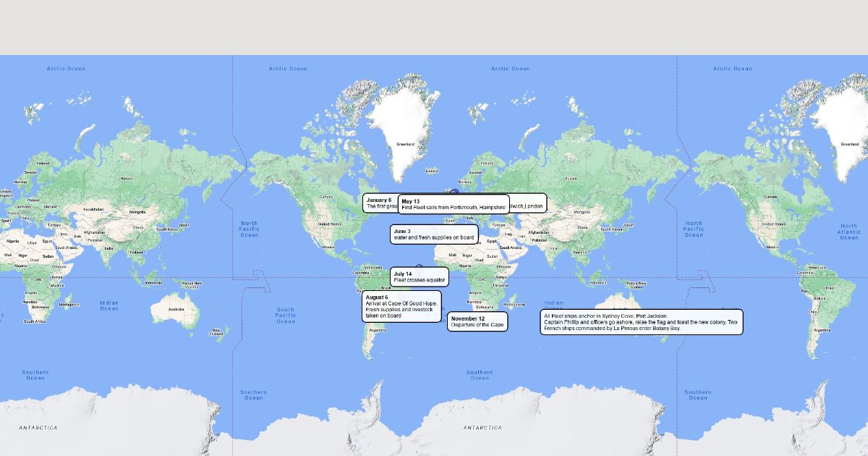Click the map marker above May 13 label
Viewport: 868px width, 456px height.
click(454, 192)
